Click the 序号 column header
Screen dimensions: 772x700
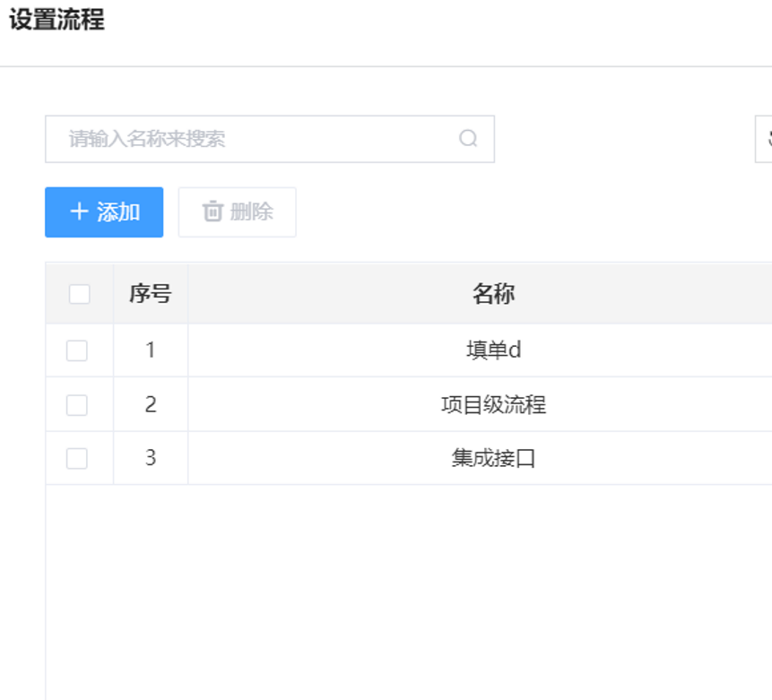pyautogui.click(x=150, y=294)
